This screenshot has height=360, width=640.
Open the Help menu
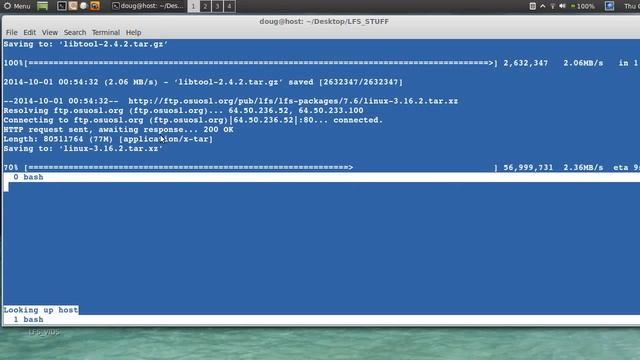click(x=133, y=32)
